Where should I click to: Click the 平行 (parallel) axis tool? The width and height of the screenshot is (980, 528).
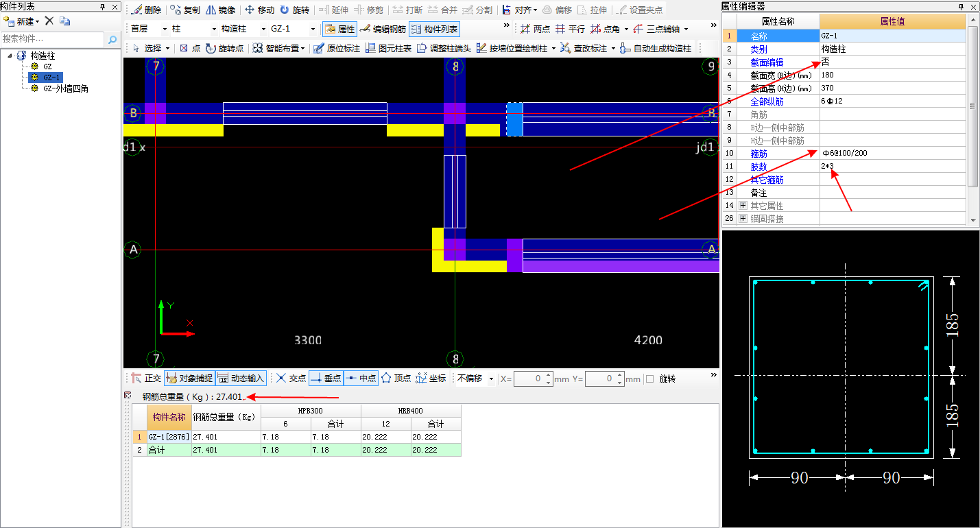571,29
